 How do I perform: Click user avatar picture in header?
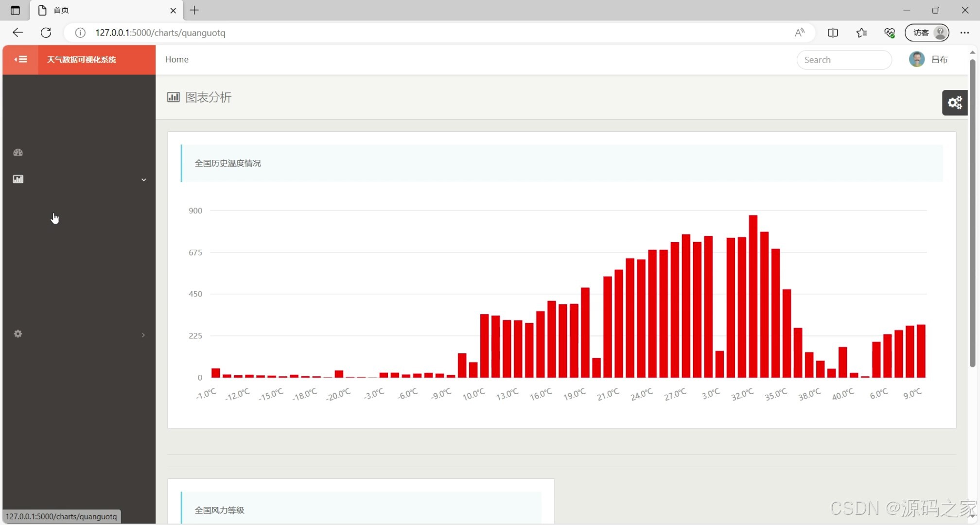click(x=916, y=59)
